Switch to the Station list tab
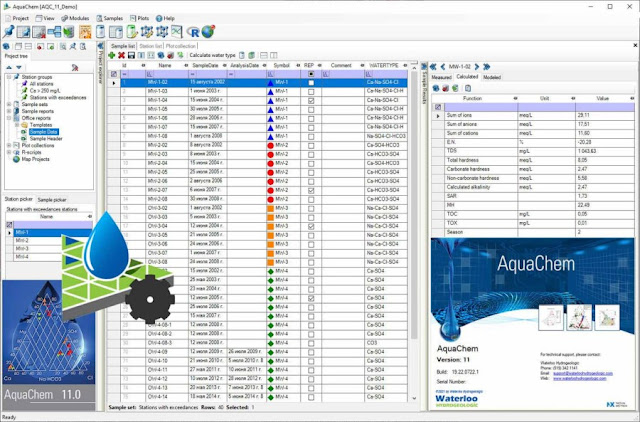This screenshot has height=422, width=640. [x=151, y=46]
